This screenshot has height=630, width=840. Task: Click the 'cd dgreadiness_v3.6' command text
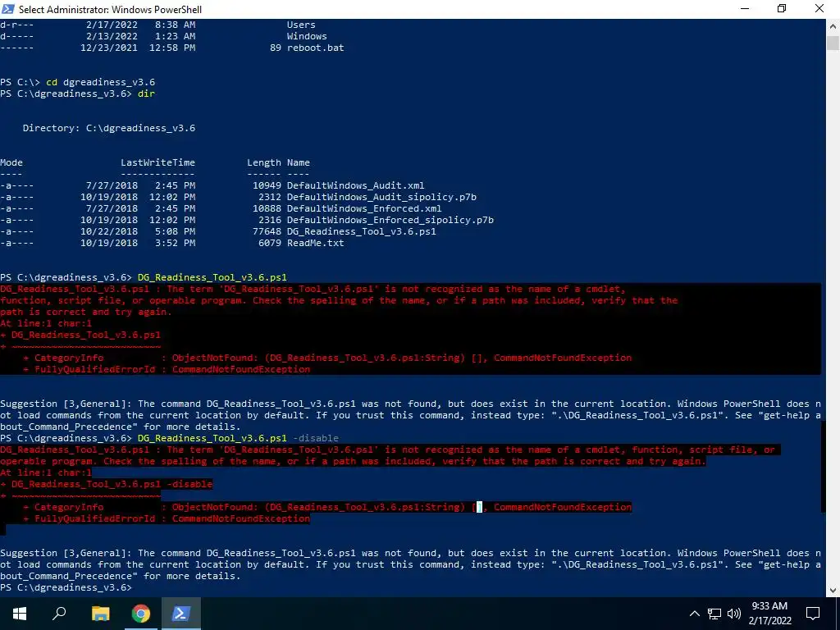click(x=100, y=82)
